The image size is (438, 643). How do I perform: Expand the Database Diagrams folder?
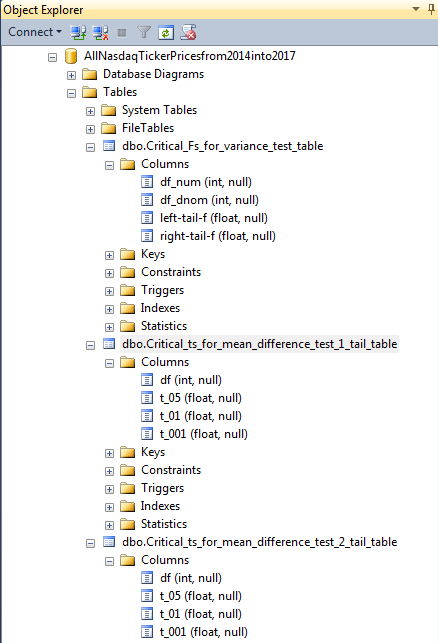[x=71, y=75]
